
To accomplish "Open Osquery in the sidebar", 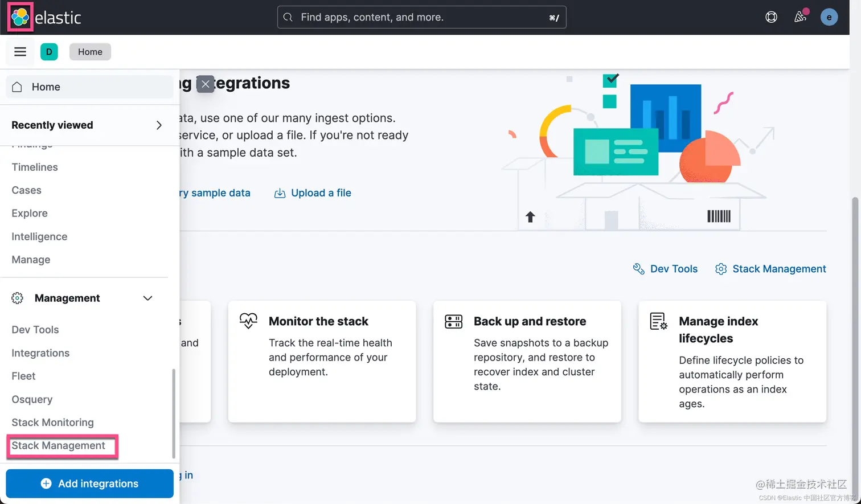I will [x=32, y=399].
